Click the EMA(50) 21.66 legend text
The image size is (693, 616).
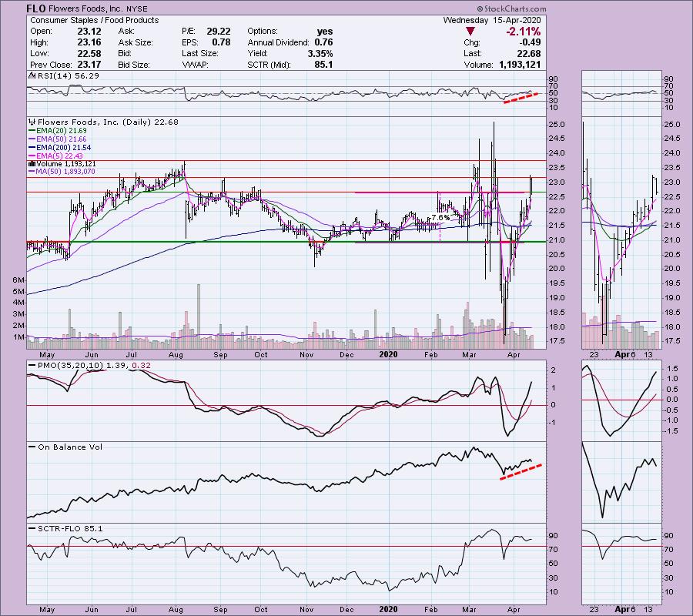[x=62, y=139]
